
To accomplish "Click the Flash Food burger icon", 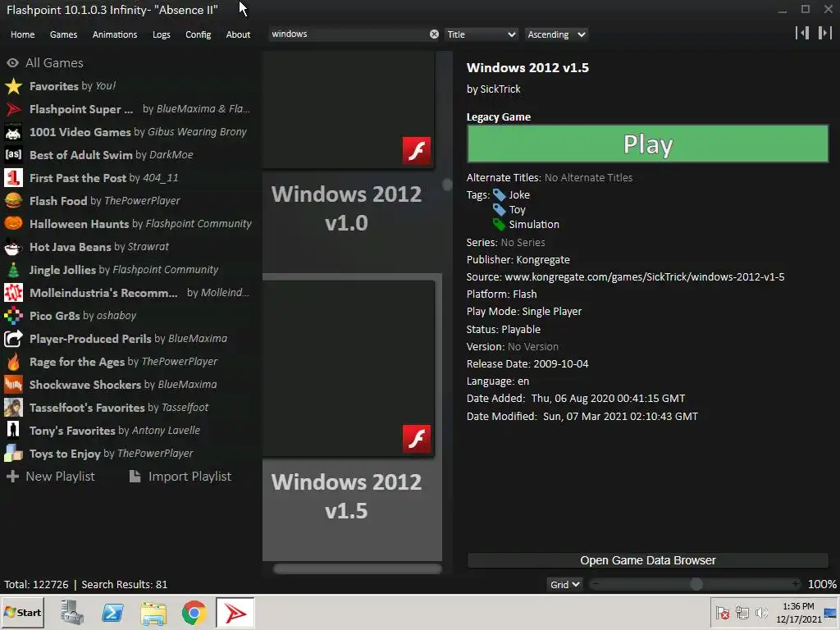I will click(13, 201).
